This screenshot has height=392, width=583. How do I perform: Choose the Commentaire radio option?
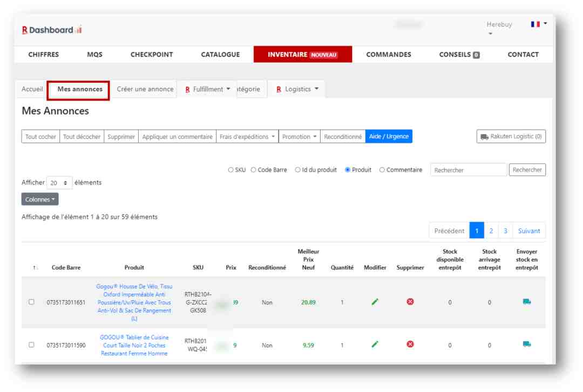382,170
